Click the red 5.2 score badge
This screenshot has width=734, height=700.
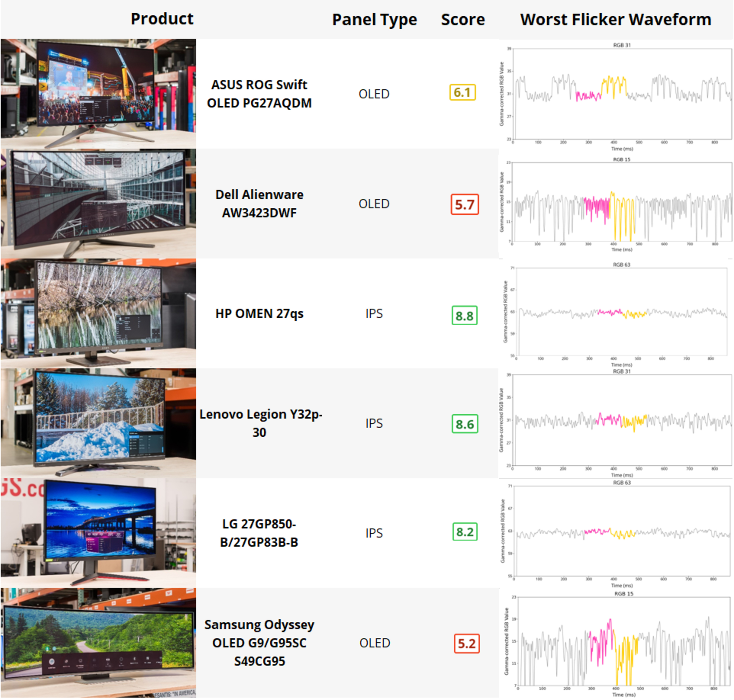[x=467, y=643]
